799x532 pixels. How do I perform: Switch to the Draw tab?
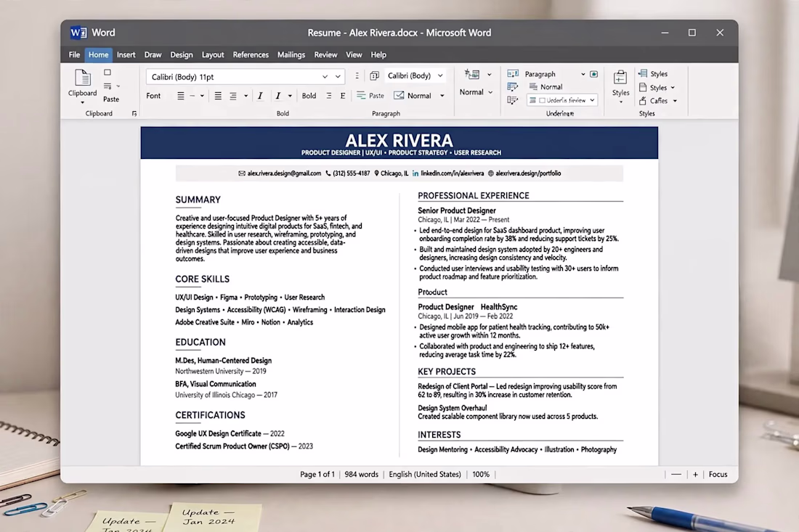(x=153, y=55)
